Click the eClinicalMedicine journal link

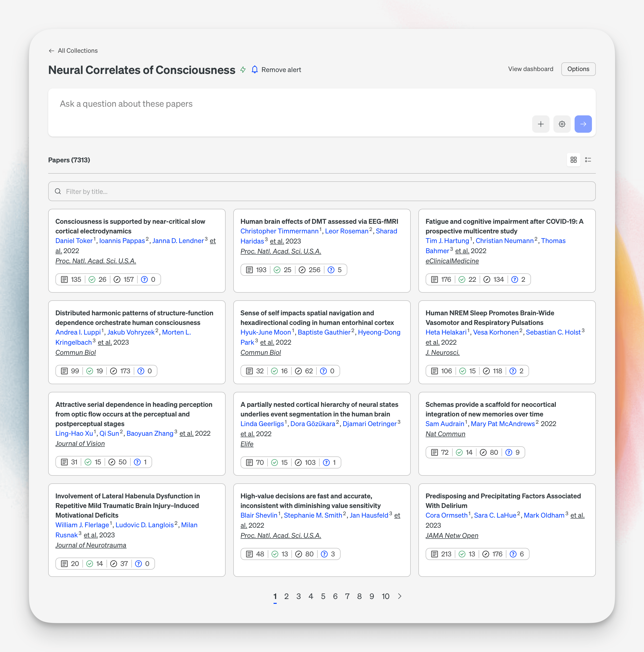pos(452,261)
